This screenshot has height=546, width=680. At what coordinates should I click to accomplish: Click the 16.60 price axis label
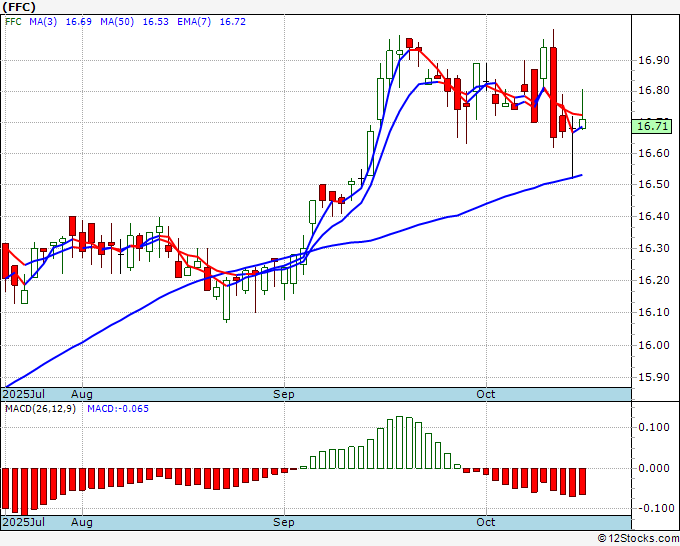(x=654, y=153)
